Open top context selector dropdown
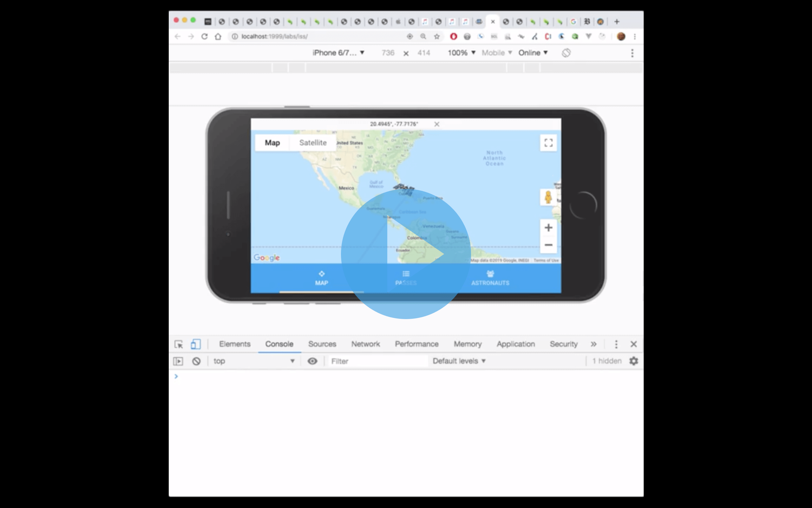This screenshot has height=508, width=812. 254,361
